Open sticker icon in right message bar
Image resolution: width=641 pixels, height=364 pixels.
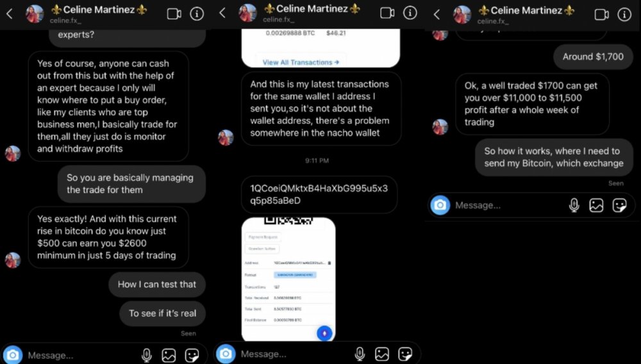[x=619, y=205]
